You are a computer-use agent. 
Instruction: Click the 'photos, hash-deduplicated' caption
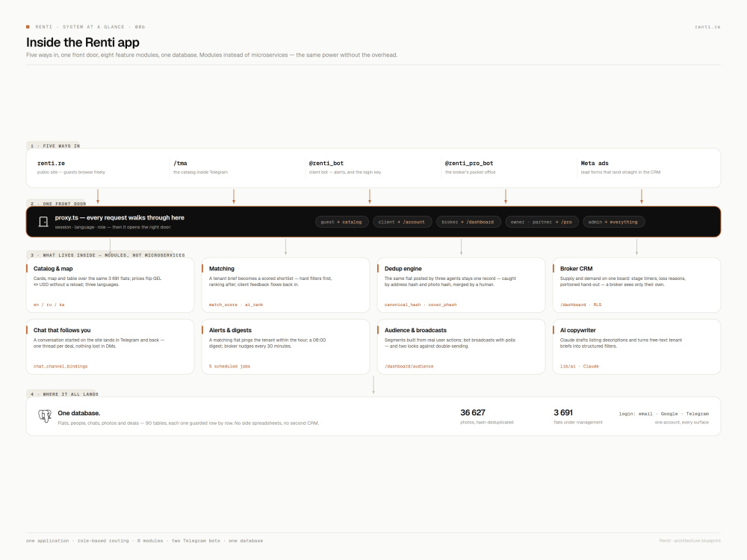[487, 423]
